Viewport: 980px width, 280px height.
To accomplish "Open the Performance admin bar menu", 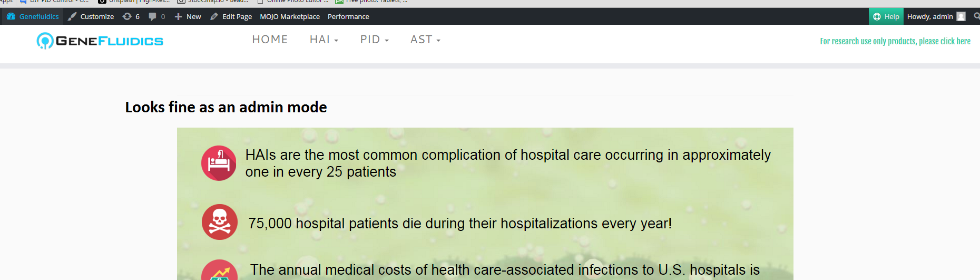I will coord(348,16).
